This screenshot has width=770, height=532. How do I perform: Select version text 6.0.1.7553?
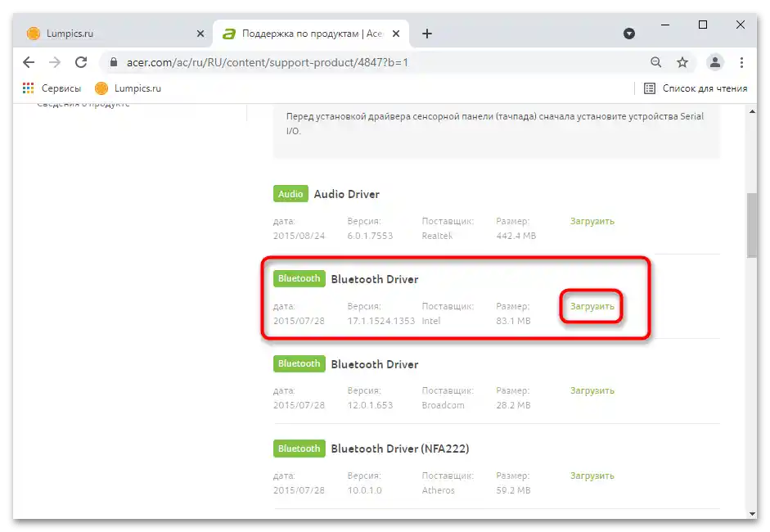[370, 236]
